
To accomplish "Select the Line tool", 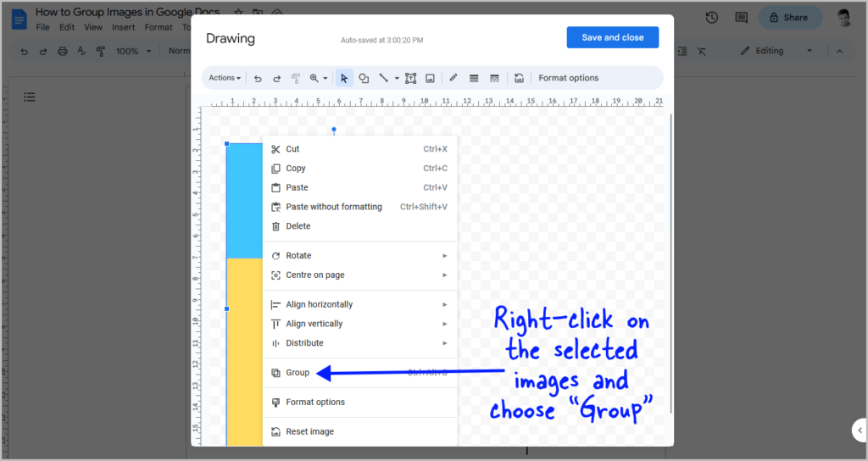I will point(383,78).
